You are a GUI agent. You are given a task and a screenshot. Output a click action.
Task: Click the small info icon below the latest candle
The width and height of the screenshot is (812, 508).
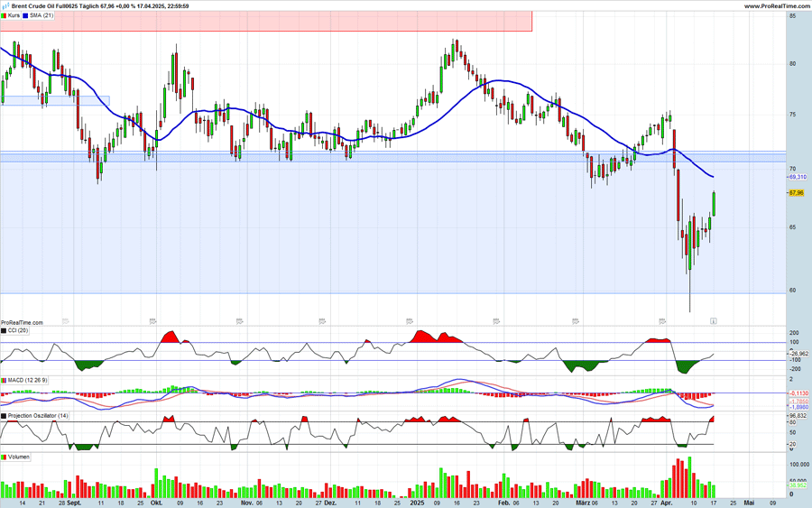click(714, 320)
